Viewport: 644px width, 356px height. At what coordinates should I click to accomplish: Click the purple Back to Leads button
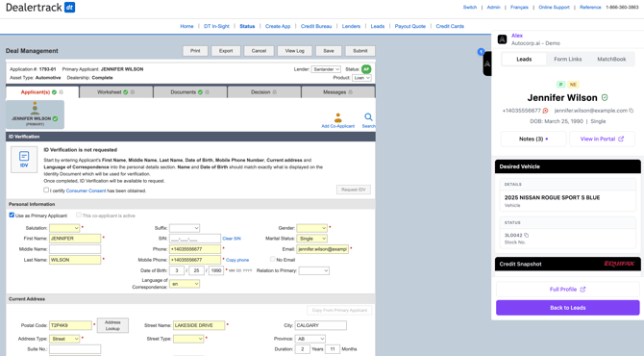568,308
